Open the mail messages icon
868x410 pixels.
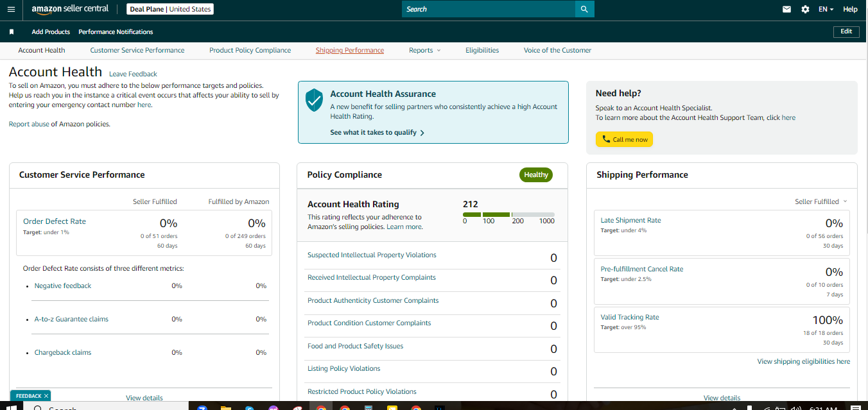click(786, 9)
